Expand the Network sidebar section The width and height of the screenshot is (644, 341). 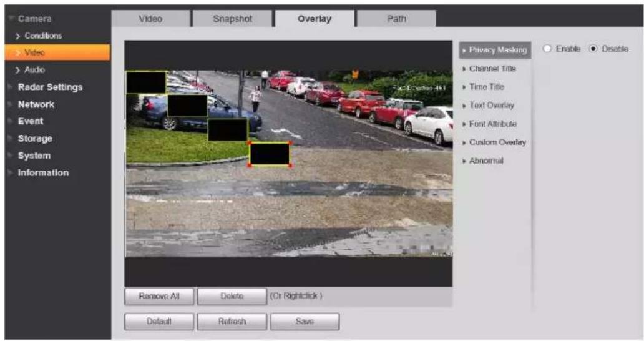pos(36,104)
